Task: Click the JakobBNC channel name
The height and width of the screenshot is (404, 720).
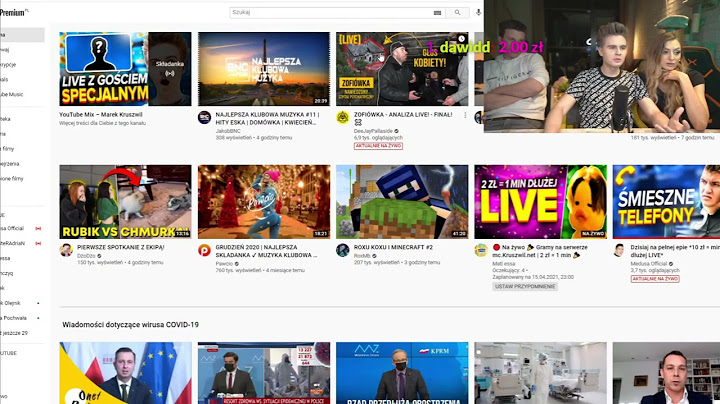Action: tap(228, 131)
